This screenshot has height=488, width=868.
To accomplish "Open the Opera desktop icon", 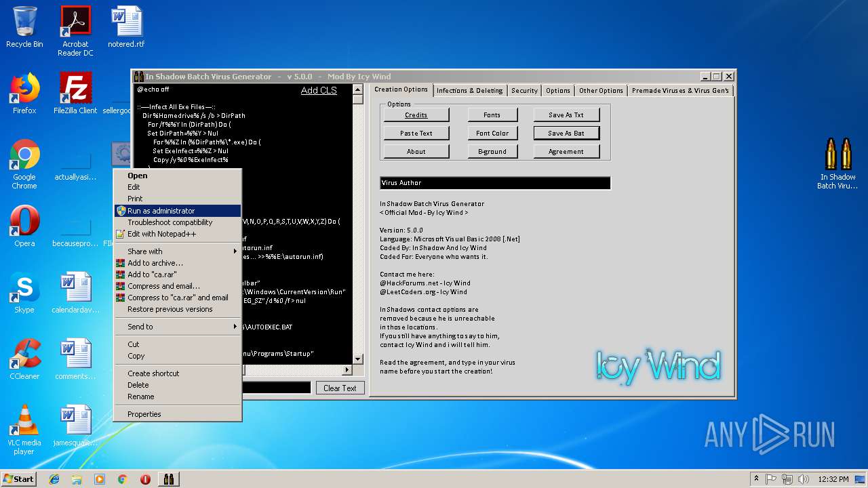I will click(24, 226).
